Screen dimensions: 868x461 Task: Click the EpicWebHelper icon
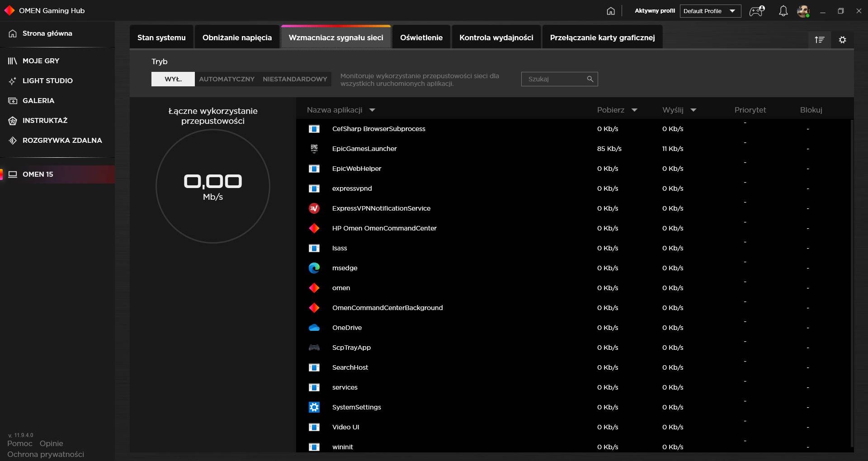point(314,169)
